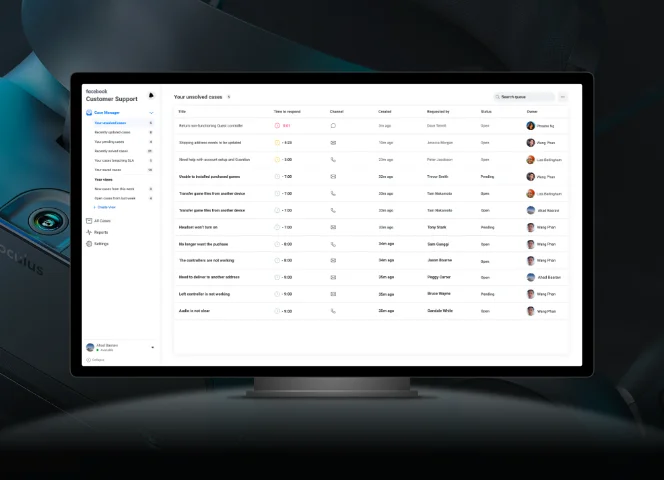Image resolution: width=664 pixels, height=480 pixels.
Task: Click Wang Phan avatar on Audio case
Action: (531, 311)
